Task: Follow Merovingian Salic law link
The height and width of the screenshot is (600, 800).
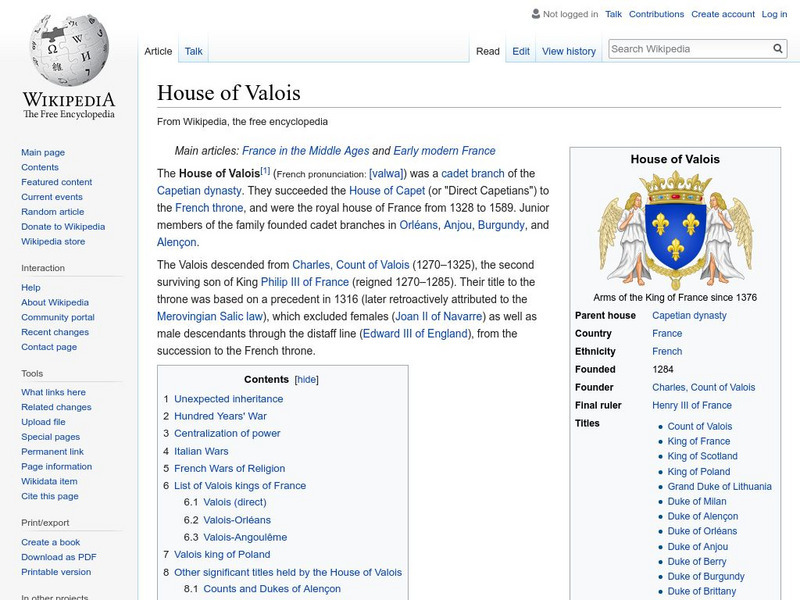Action: tap(210, 316)
